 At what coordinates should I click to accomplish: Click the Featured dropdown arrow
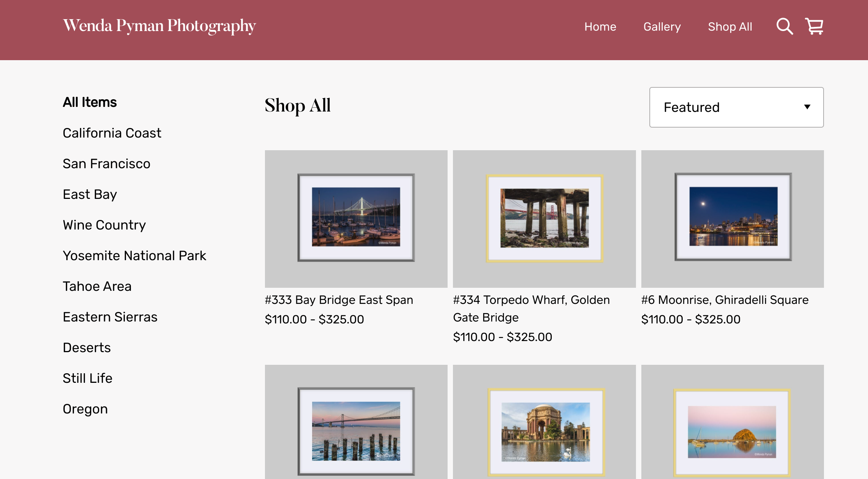(807, 107)
